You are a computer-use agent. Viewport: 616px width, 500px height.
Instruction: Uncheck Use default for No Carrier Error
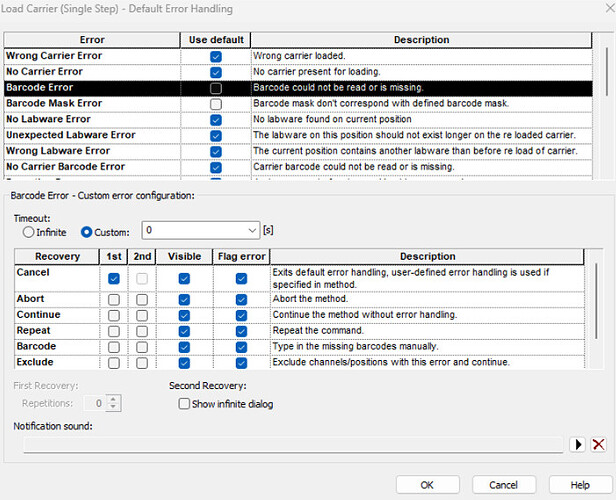[216, 72]
